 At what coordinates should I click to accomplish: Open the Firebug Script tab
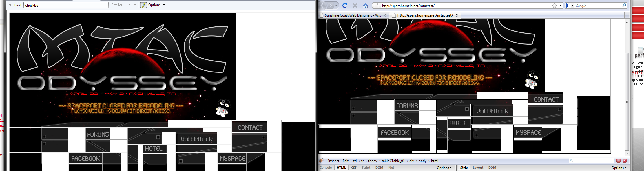366,168
